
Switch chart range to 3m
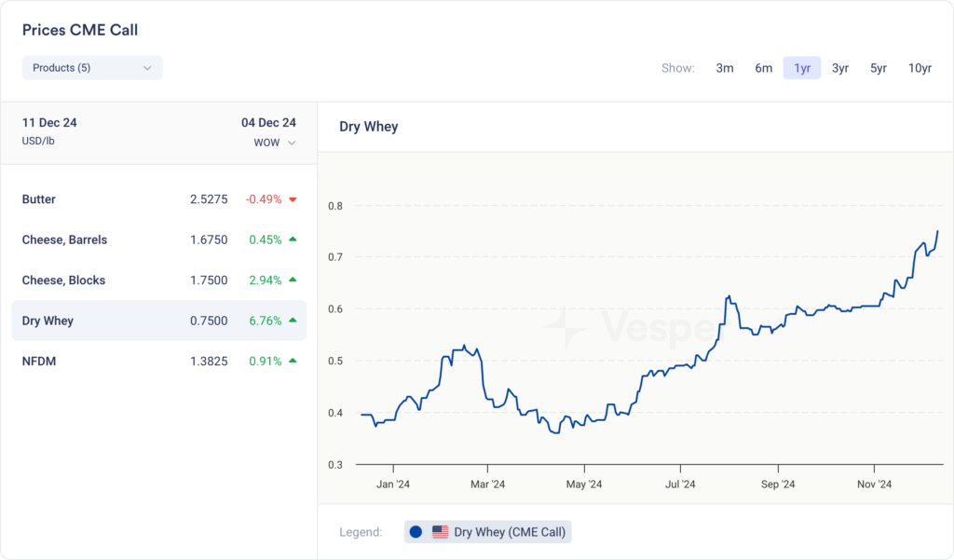coord(725,68)
